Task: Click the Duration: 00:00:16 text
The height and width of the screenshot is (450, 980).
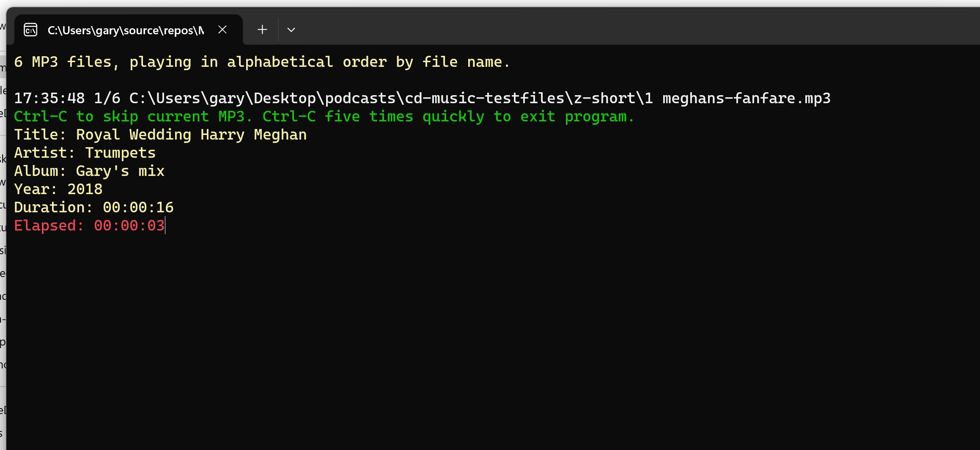Action: point(93,208)
